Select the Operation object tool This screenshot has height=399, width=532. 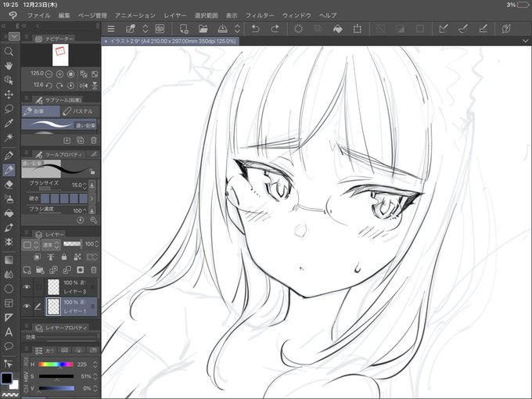(x=9, y=80)
